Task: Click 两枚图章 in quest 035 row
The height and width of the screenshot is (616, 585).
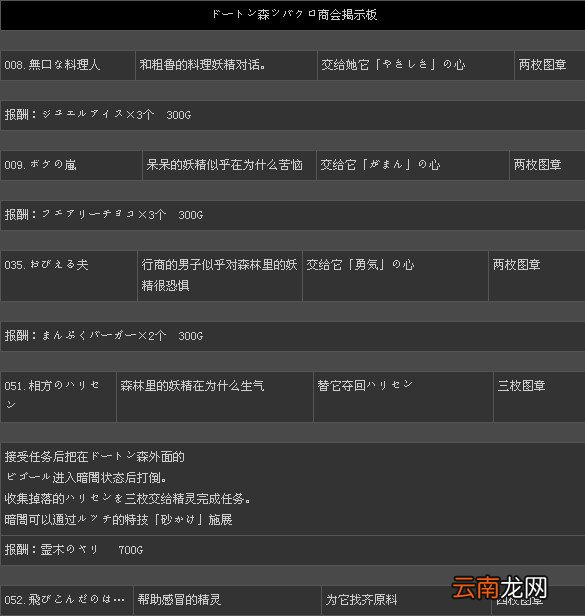Action: point(517,265)
